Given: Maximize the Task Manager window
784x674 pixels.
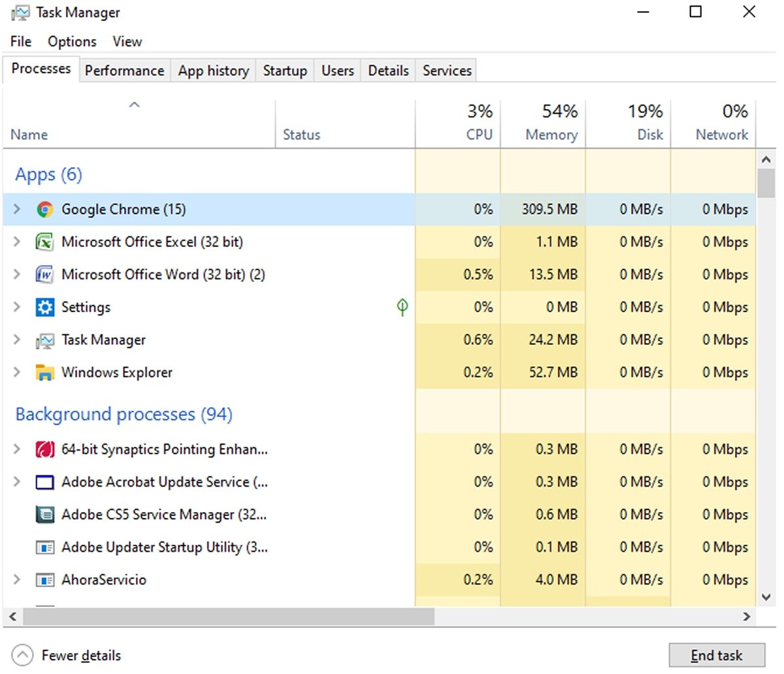Looking at the screenshot, I should [x=696, y=12].
